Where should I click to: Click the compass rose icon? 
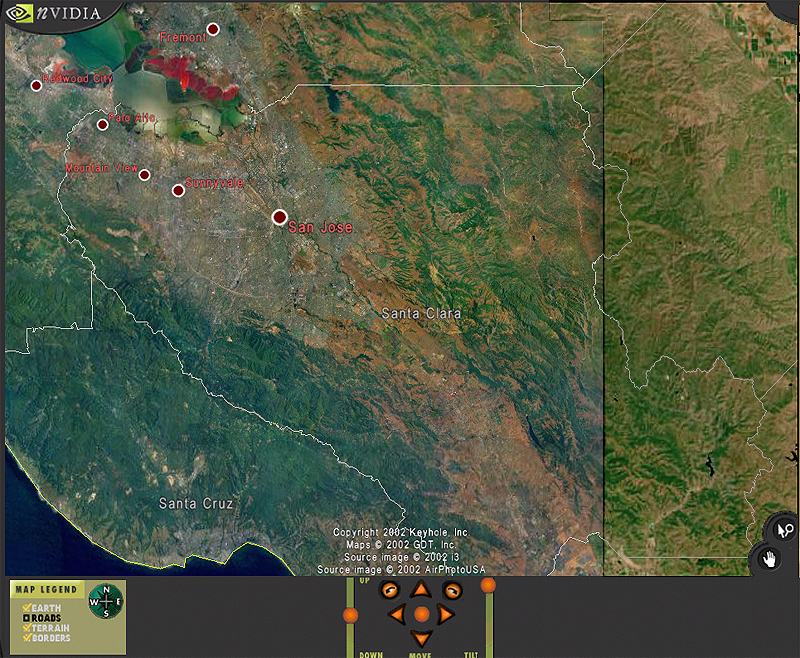[105, 601]
